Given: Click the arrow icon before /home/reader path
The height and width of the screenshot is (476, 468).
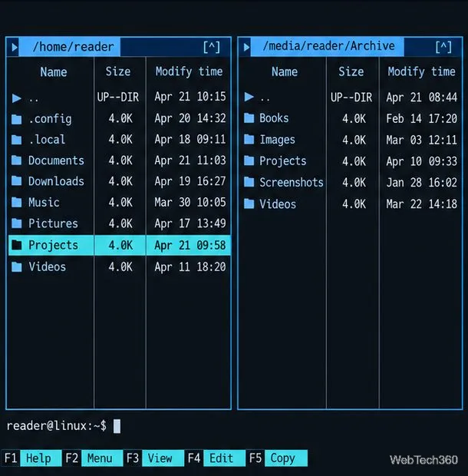Looking at the screenshot, I should click(14, 47).
